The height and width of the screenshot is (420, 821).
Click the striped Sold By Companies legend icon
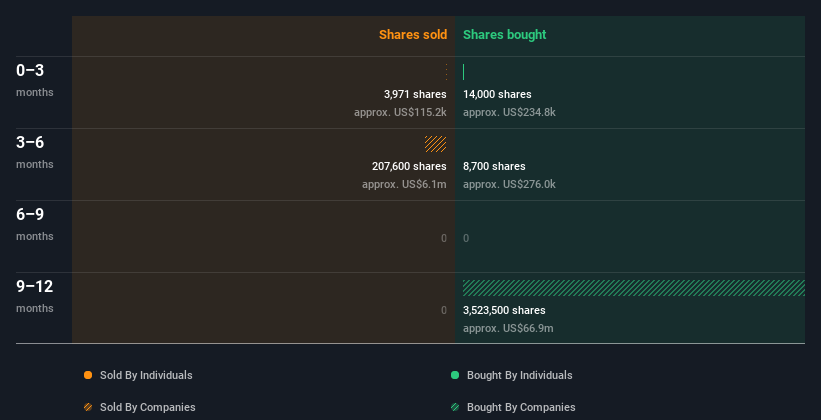[x=88, y=407]
